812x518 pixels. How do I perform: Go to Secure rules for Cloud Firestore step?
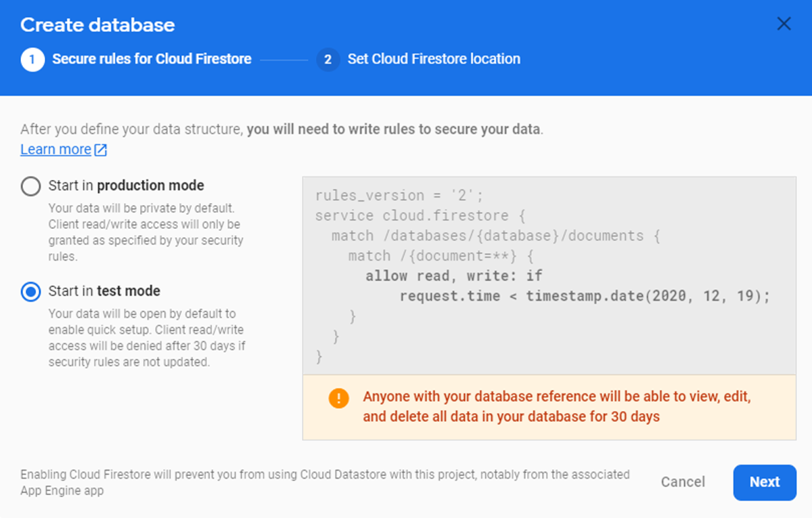pos(152,60)
